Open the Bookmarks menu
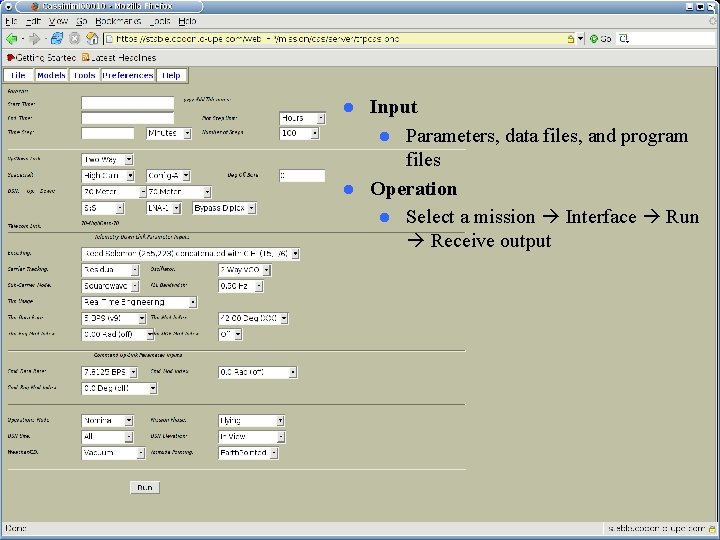The image size is (720, 540). tap(118, 21)
